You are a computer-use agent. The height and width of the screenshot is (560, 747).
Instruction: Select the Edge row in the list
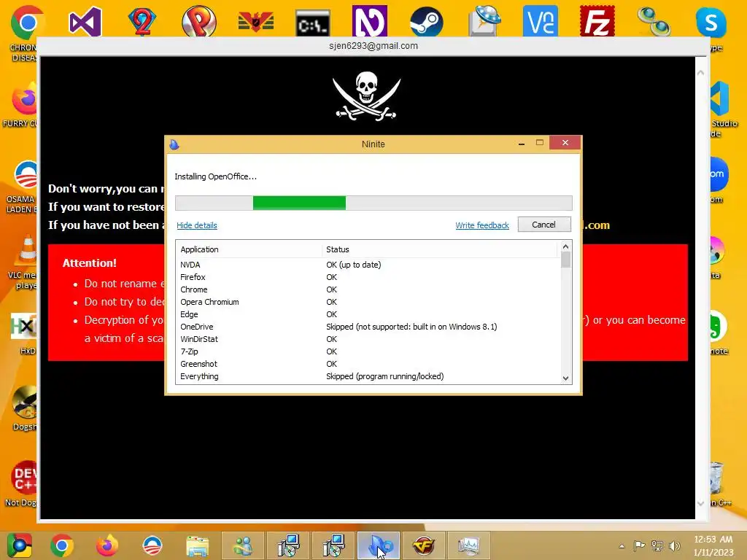click(x=368, y=314)
